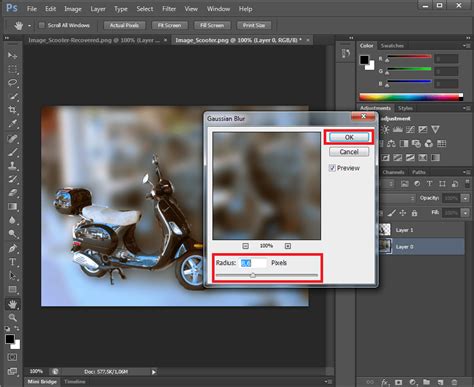
Task: Expand status bar info arrow
Action: coord(153,372)
